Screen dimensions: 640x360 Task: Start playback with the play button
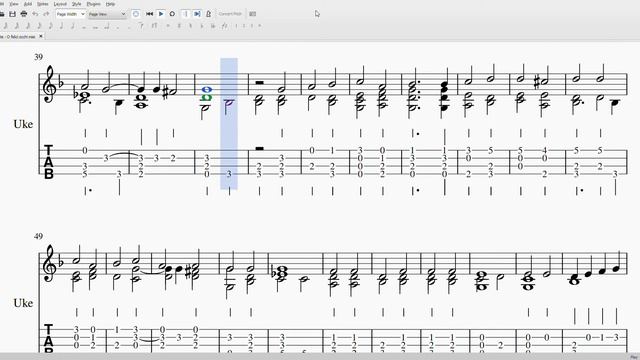tap(161, 14)
